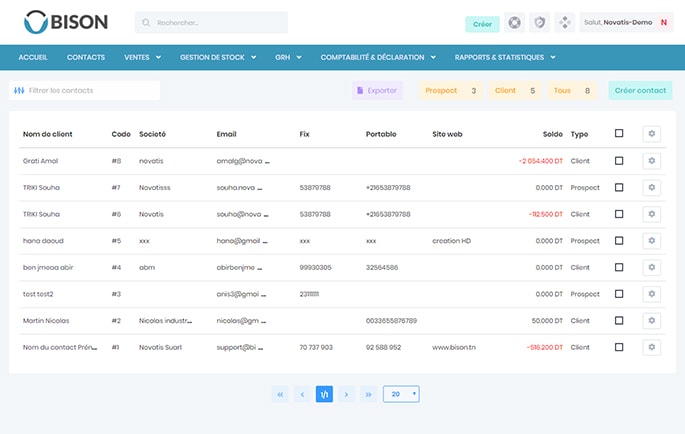Screen dimensions: 685x434
Task: Expand the Gestion de Stock menu
Action: point(218,57)
